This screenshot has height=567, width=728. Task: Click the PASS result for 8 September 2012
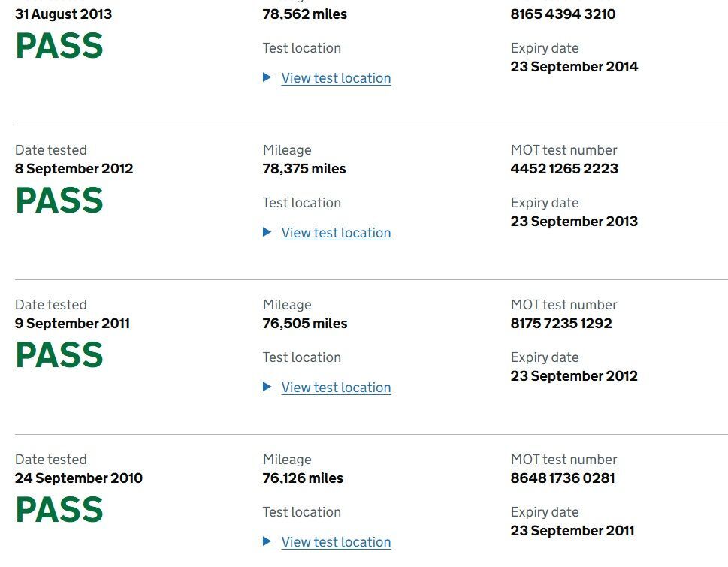59,201
